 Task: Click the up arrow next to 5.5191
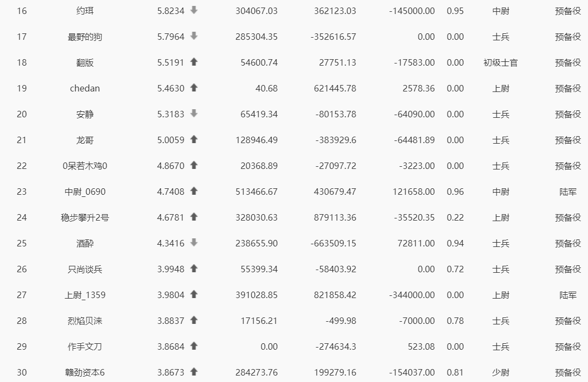194,62
